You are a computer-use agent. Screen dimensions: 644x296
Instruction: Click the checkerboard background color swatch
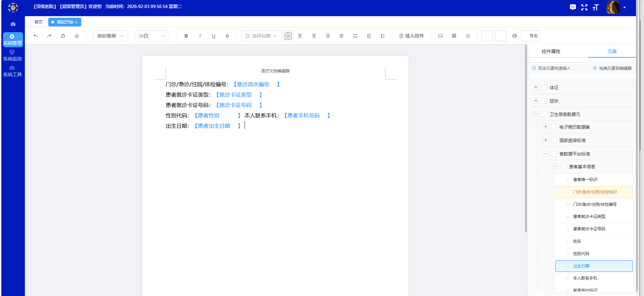pyautogui.click(x=288, y=36)
